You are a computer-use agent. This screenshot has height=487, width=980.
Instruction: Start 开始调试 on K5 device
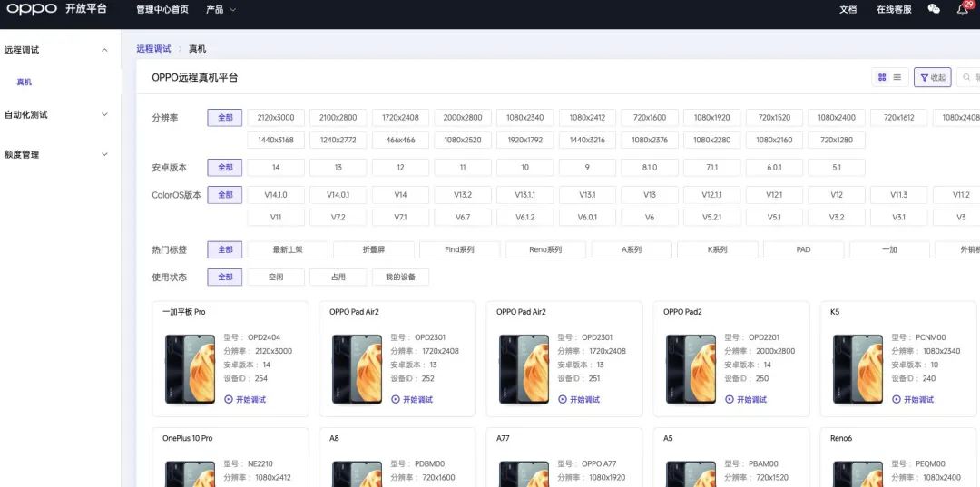(x=913, y=400)
